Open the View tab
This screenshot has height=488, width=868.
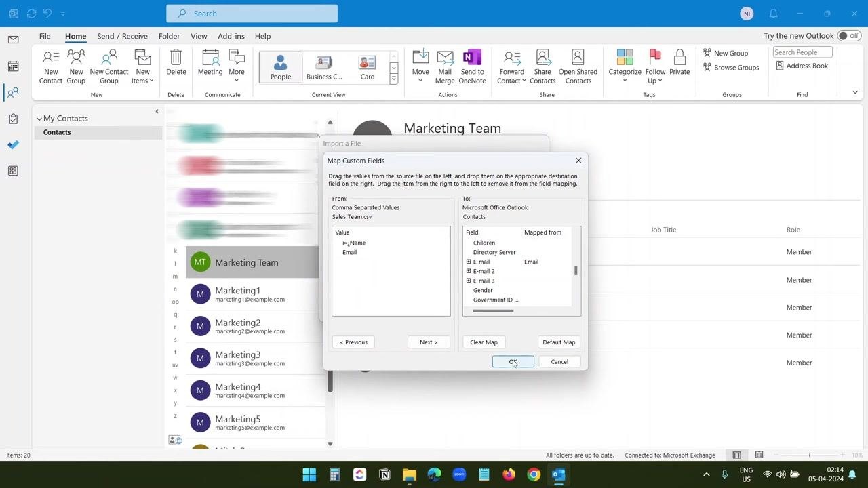click(199, 36)
